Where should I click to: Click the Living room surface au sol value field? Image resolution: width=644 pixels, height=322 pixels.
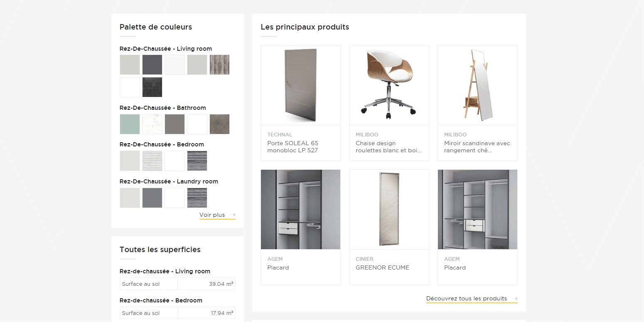pos(206,284)
